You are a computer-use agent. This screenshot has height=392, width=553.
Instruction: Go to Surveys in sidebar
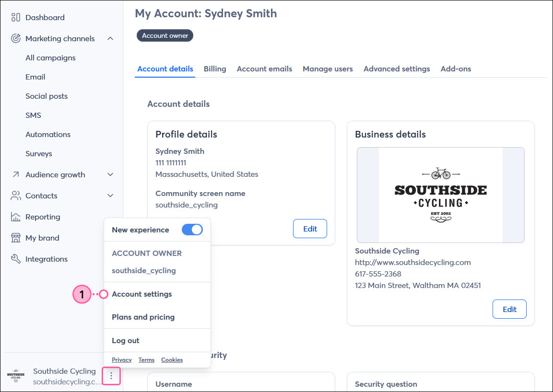39,154
